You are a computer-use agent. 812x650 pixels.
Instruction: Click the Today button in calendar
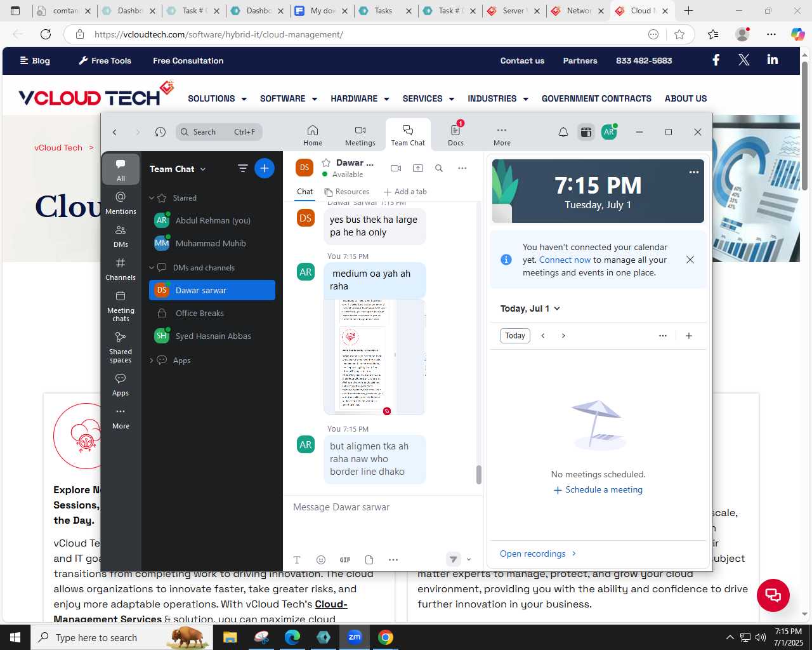[515, 336]
